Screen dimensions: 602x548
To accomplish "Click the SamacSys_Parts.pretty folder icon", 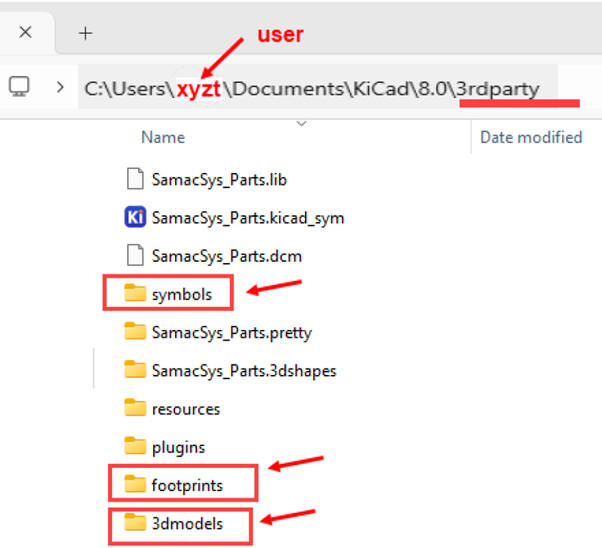I will click(x=135, y=332).
